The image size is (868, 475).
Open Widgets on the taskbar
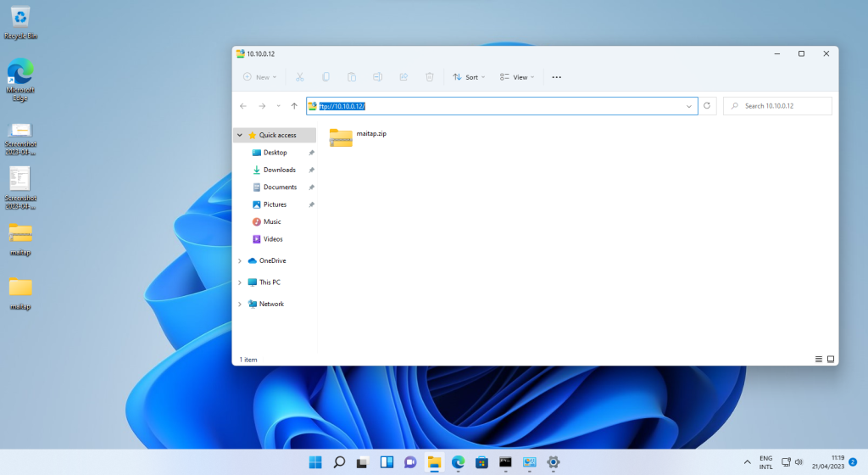coord(387,462)
